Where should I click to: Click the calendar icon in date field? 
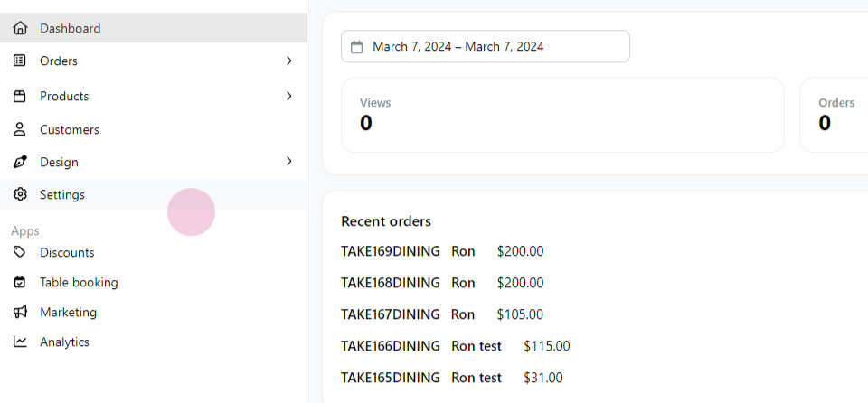pos(357,46)
